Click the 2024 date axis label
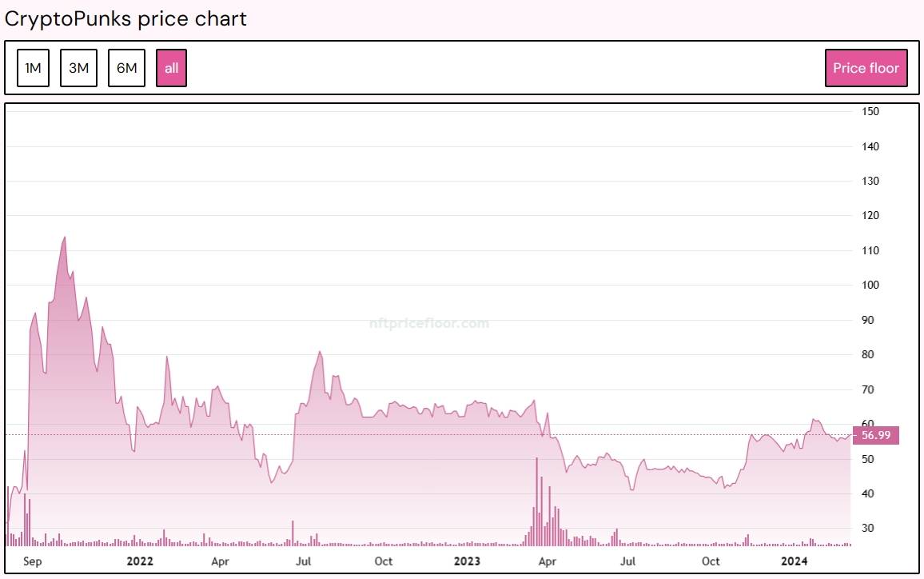924x579 pixels. coord(794,561)
